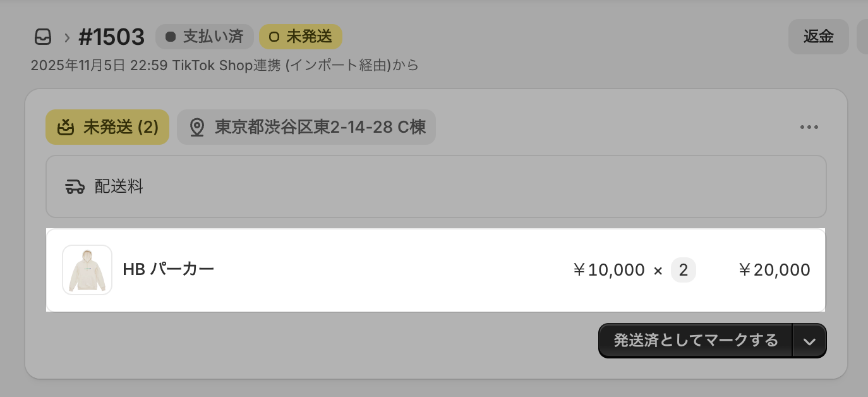This screenshot has width=868, height=397.
Task: Open the three-dot more actions menu
Action: (809, 127)
